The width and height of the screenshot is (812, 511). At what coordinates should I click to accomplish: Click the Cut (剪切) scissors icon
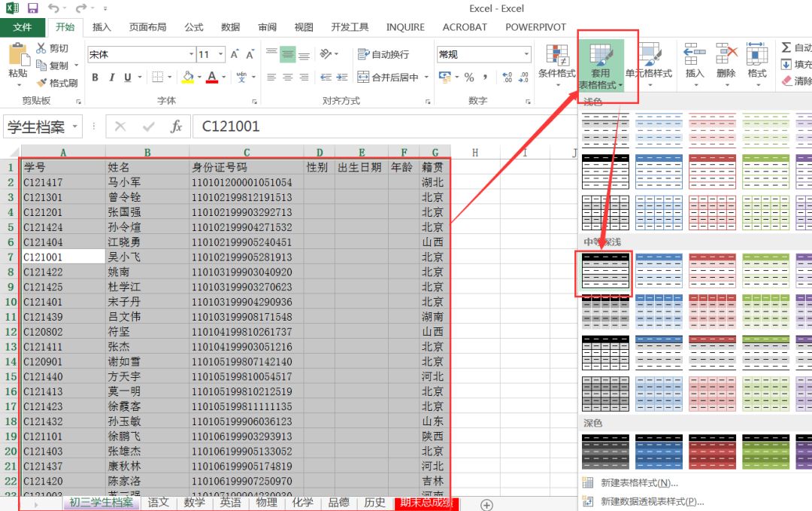point(41,48)
